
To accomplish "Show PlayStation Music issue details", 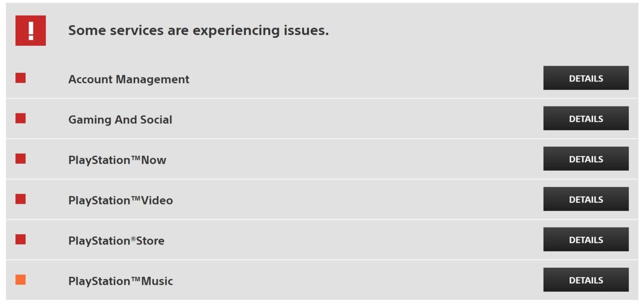I will point(586,280).
